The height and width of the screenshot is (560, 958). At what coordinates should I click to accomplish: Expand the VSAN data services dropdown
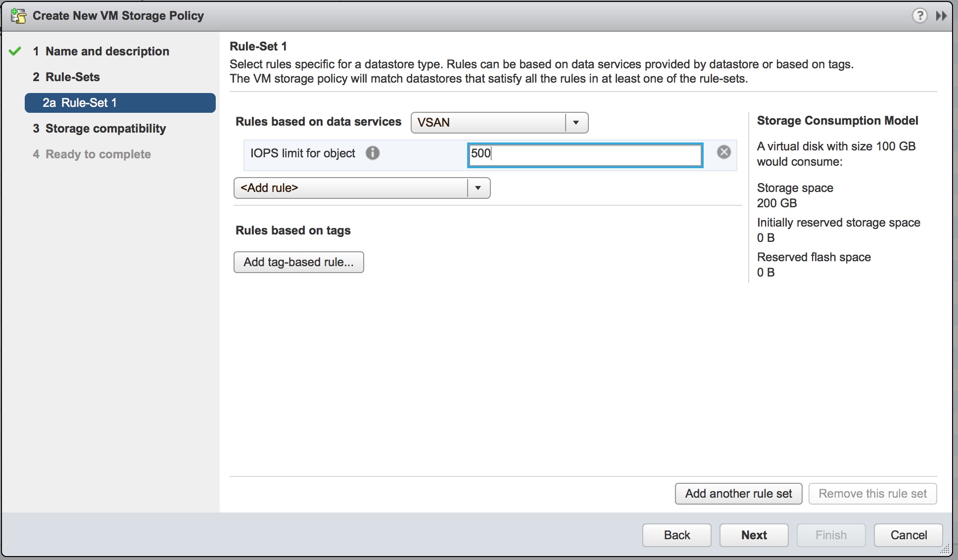tap(576, 122)
